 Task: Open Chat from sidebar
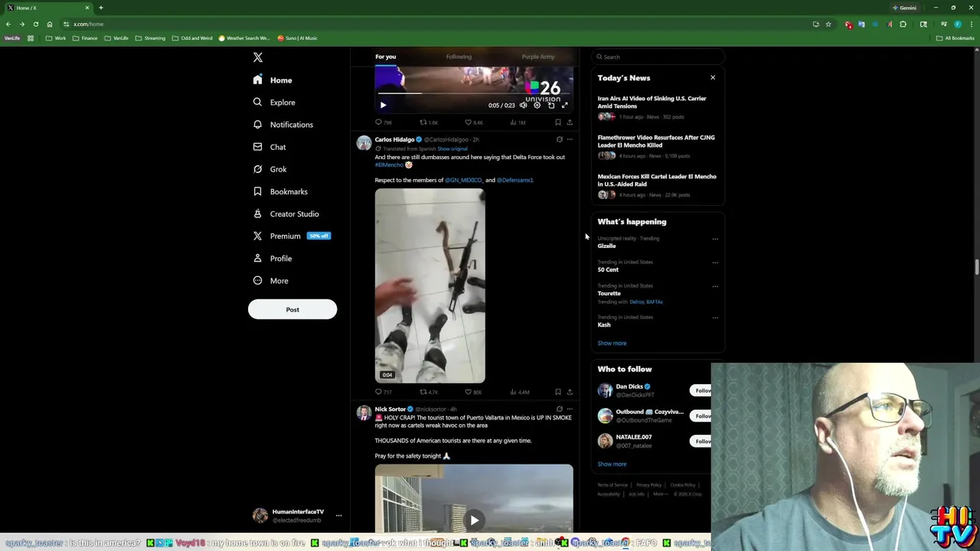pos(269,147)
